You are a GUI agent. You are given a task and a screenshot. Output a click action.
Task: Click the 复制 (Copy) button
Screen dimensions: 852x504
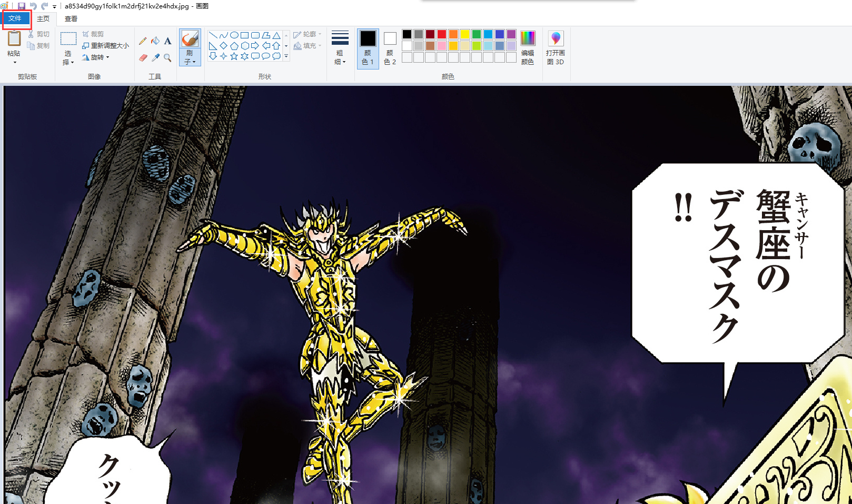point(39,46)
